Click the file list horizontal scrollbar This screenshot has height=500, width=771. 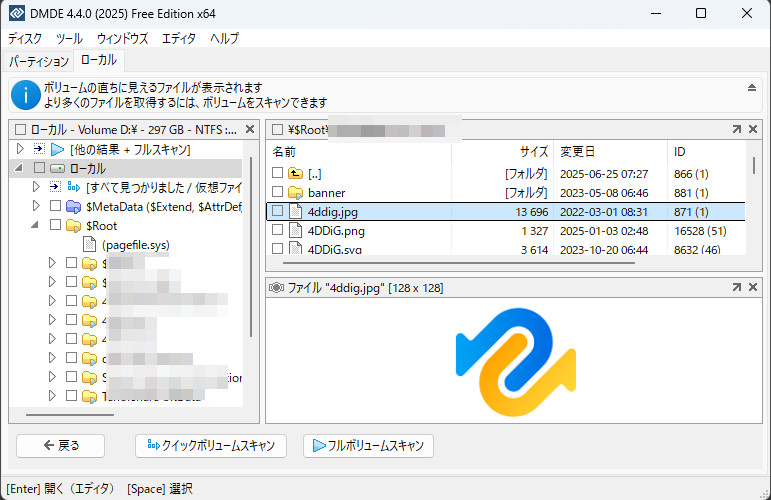click(459, 263)
